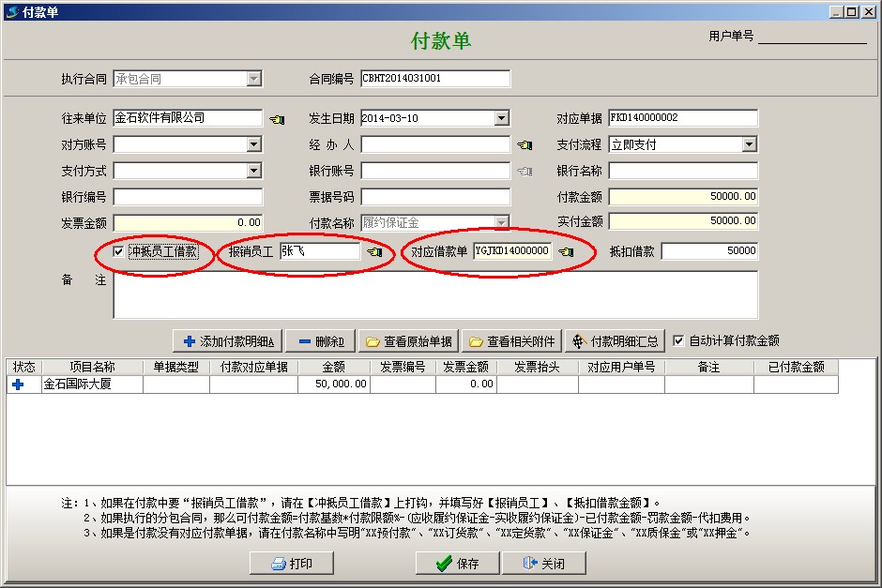Click 查看原始单据 folder button
The image size is (882, 588).
click(x=409, y=341)
